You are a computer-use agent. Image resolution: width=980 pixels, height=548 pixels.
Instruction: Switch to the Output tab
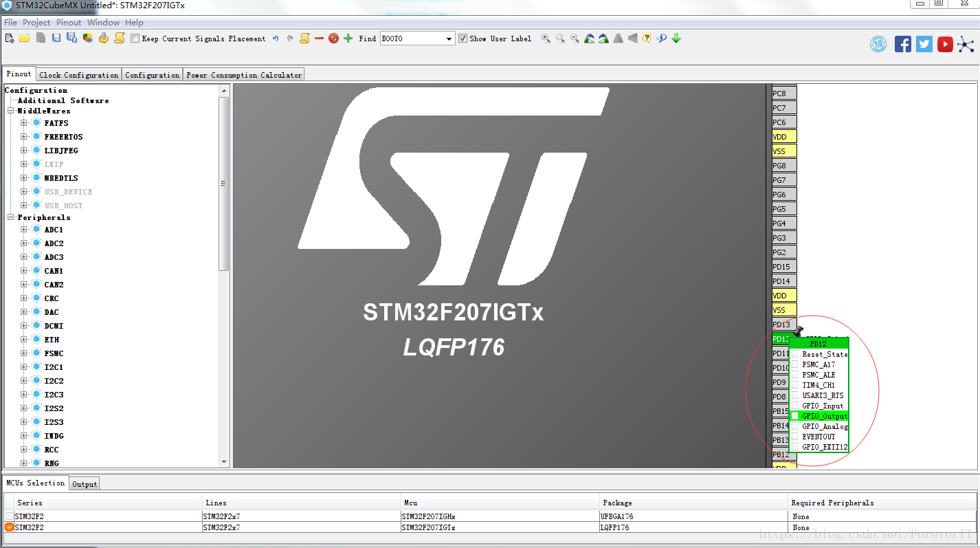click(x=85, y=484)
